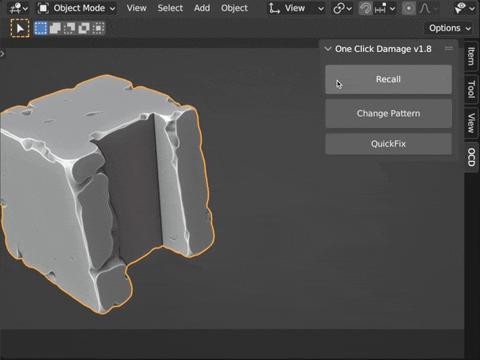The height and width of the screenshot is (360, 480).
Task: Open the transform orientation View dropdown
Action: coord(296,8)
